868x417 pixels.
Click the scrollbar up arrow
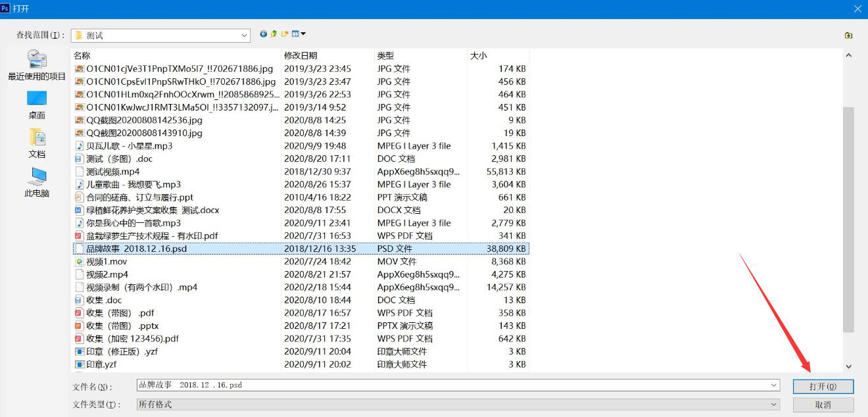point(848,56)
